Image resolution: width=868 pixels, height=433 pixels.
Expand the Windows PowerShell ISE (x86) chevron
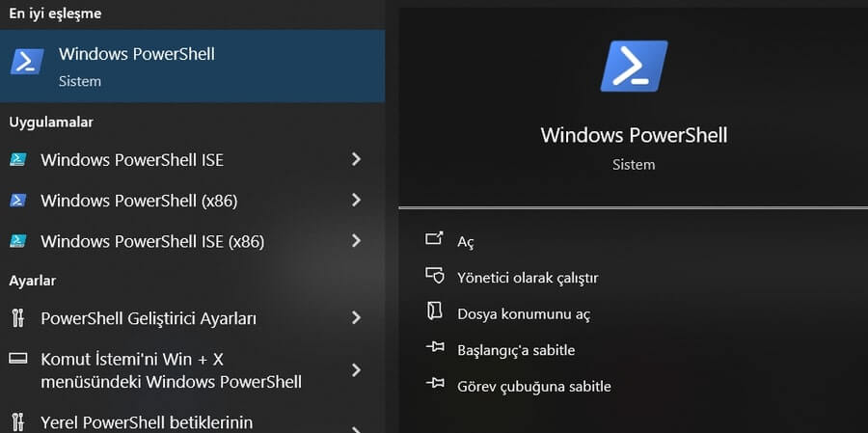356,241
